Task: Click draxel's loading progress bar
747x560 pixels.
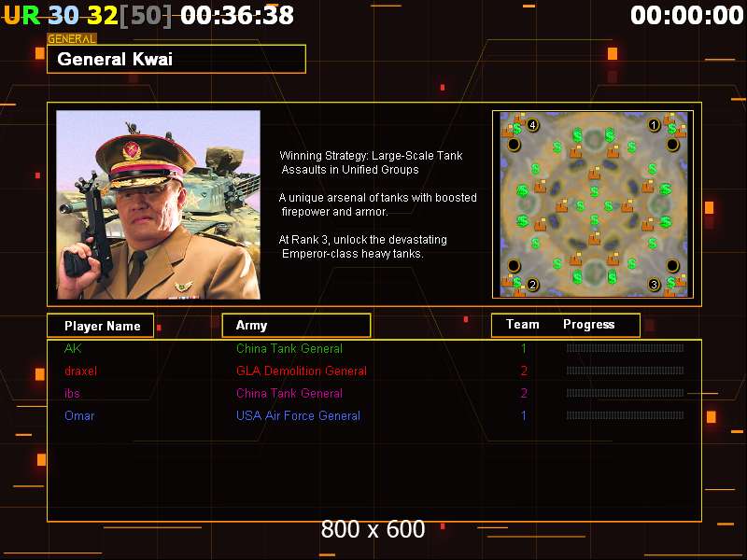Action: pos(625,371)
